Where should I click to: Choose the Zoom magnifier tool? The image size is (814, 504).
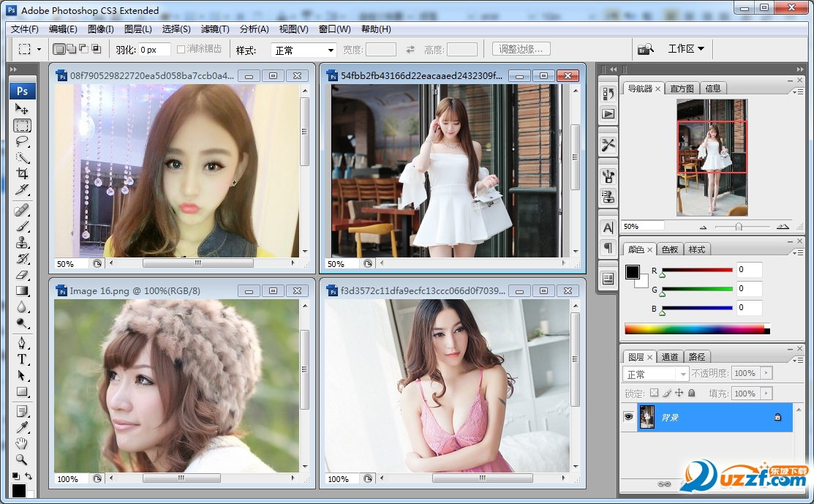pos(22,459)
